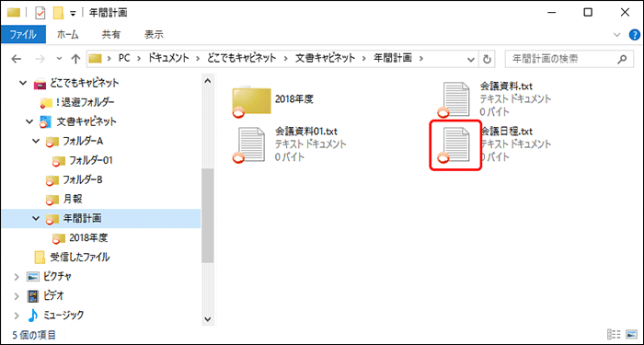Collapse the どこでもキャビネット tree node
Image resolution: width=644 pixels, height=345 pixels.
click(23, 84)
